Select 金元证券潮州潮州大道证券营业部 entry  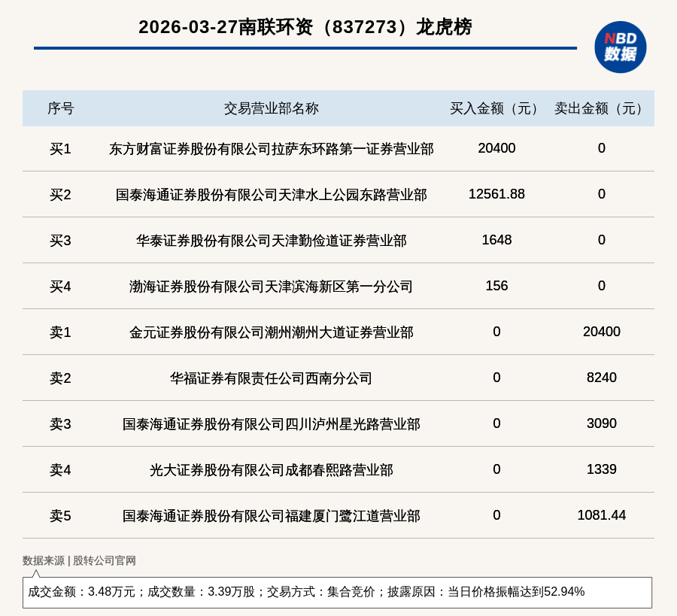point(271,332)
